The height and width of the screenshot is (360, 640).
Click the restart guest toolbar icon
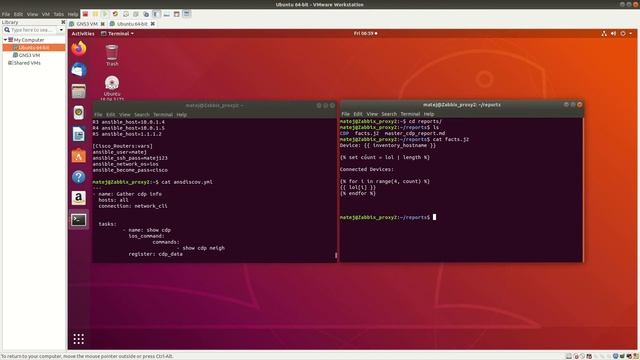pos(115,14)
